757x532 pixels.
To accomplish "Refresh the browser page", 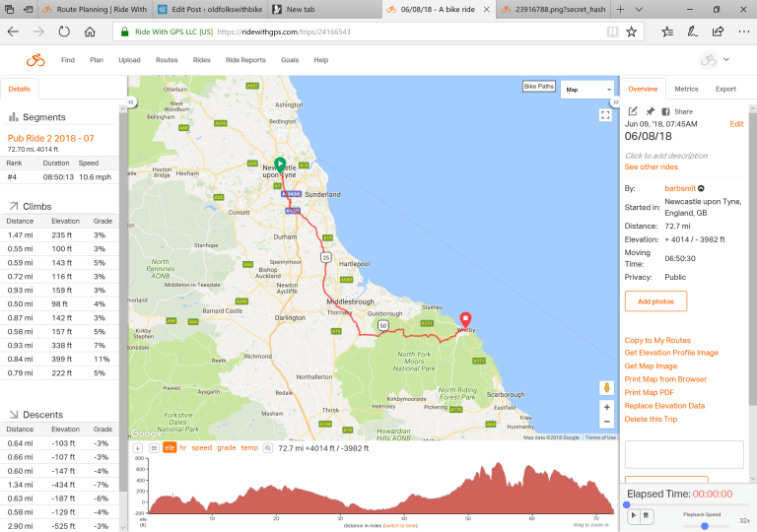I will tap(64, 32).
